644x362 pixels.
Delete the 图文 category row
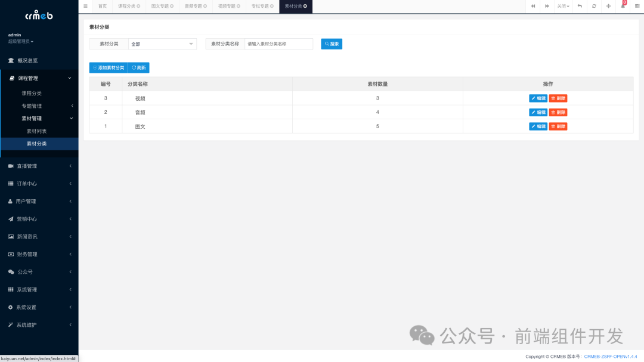[558, 126]
